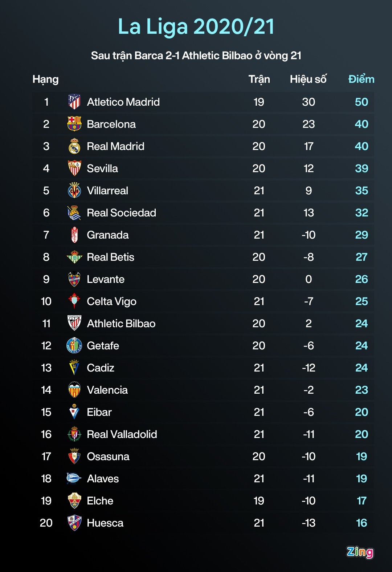The height and width of the screenshot is (572, 392).
Task: Click the Hiệu số column header
Action: pos(308,79)
